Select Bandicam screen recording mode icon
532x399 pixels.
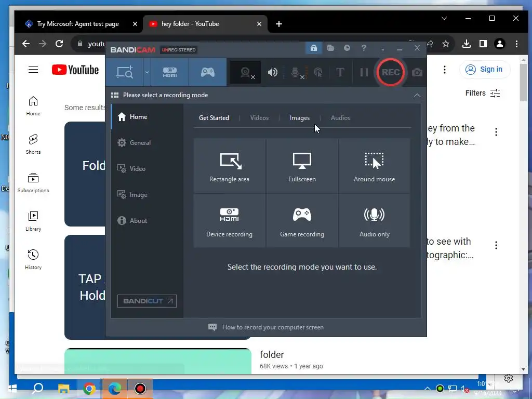coord(125,72)
